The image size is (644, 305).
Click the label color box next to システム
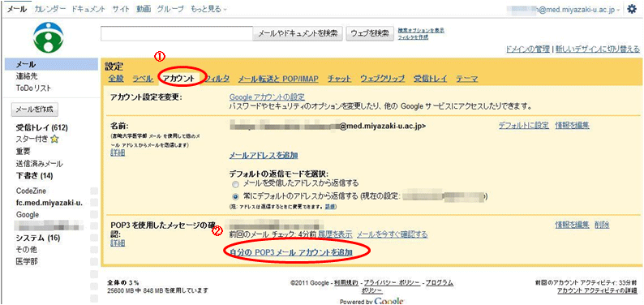click(x=94, y=238)
